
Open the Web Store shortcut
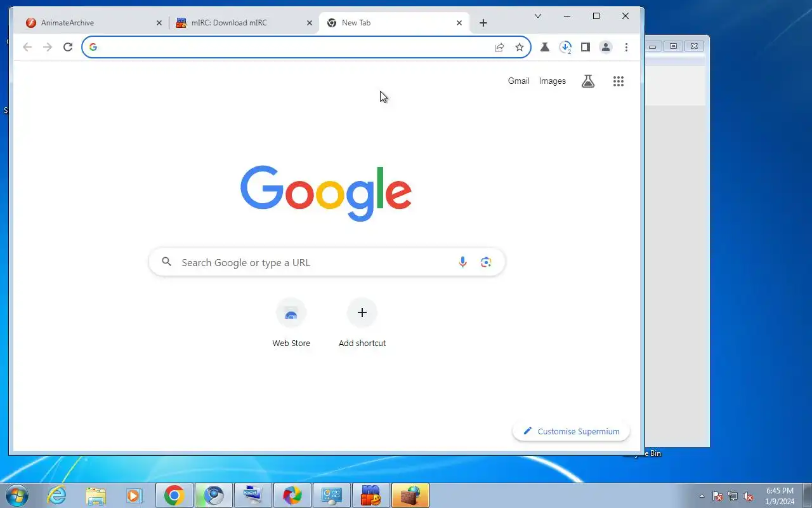point(291,323)
